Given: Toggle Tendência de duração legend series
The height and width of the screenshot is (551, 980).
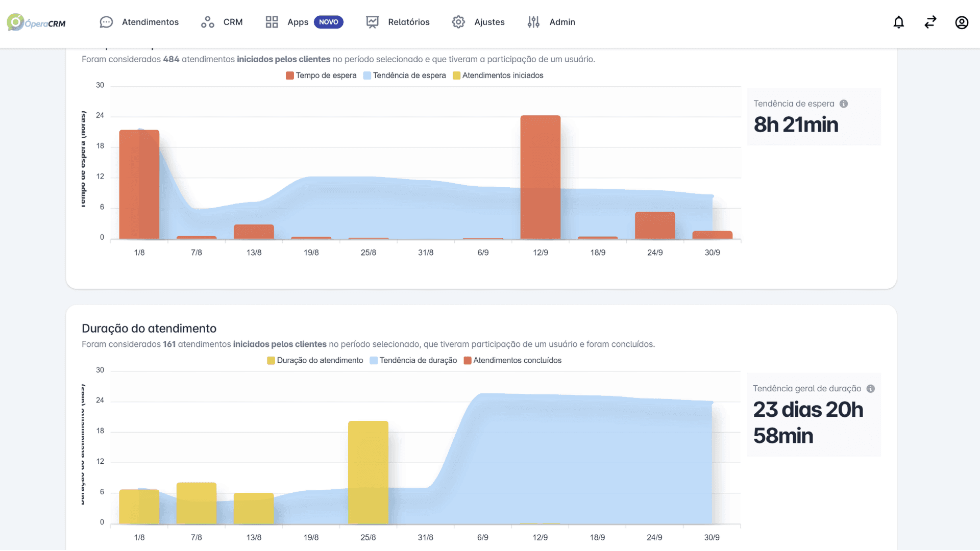Looking at the screenshot, I should tap(413, 361).
